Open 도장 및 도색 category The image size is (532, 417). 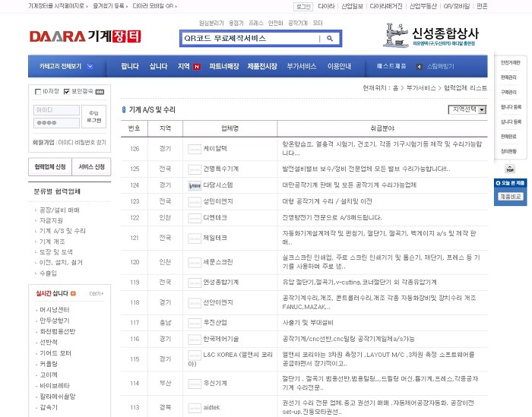tap(56, 252)
